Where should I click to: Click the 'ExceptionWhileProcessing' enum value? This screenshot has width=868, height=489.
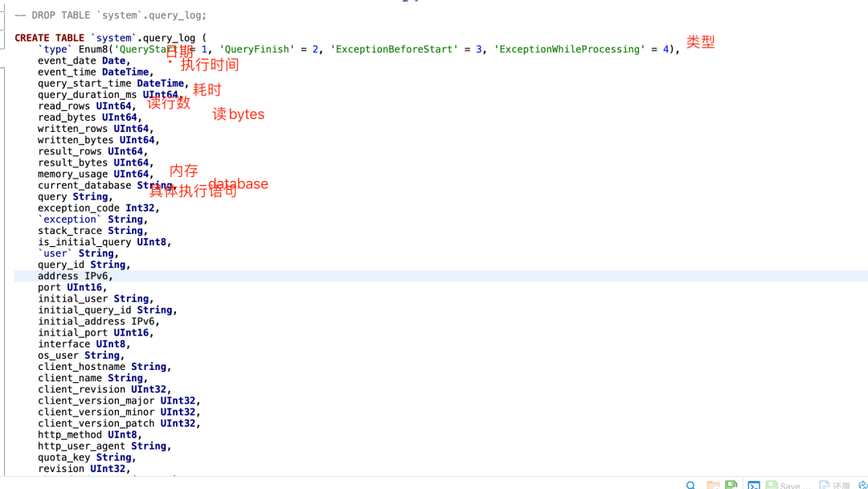pos(569,49)
